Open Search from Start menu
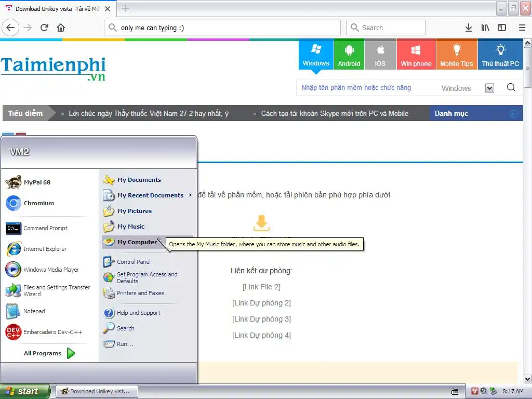Viewport: 532px width, 399px height. [148, 328]
